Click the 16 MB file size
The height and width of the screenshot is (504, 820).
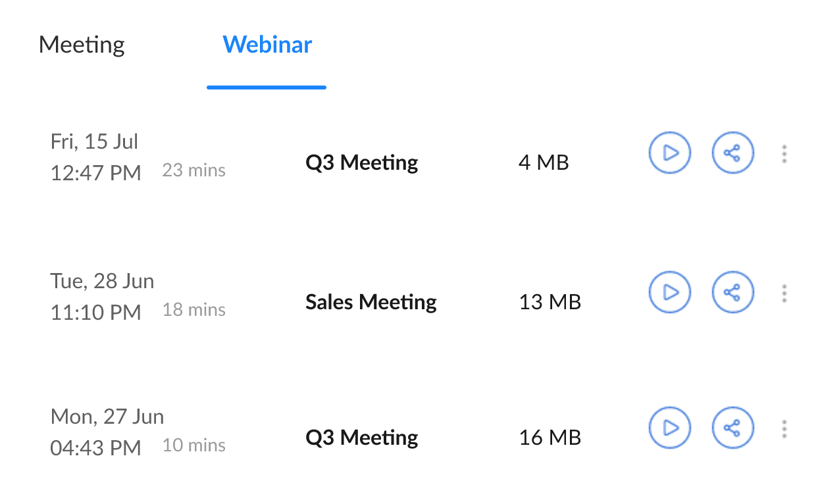click(x=550, y=438)
